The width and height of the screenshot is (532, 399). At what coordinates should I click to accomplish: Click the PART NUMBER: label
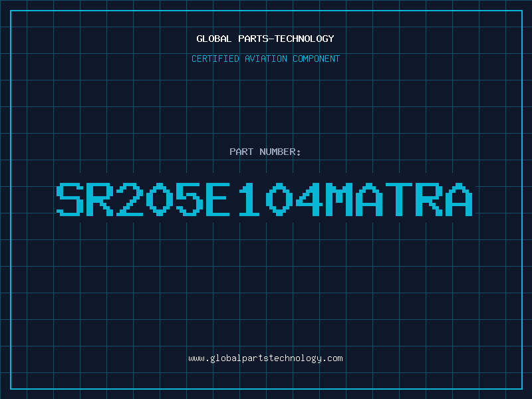tap(265, 152)
